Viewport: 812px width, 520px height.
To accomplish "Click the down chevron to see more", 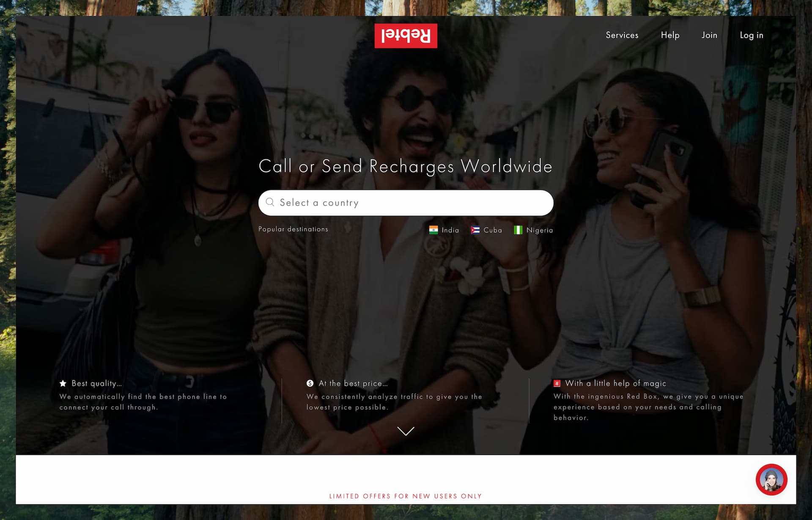I will (406, 431).
